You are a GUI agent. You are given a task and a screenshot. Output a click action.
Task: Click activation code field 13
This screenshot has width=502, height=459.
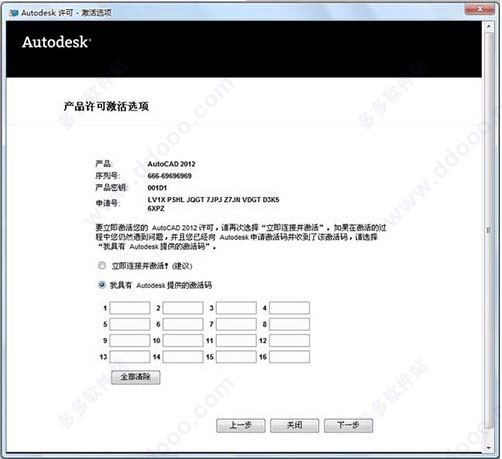pos(130,357)
